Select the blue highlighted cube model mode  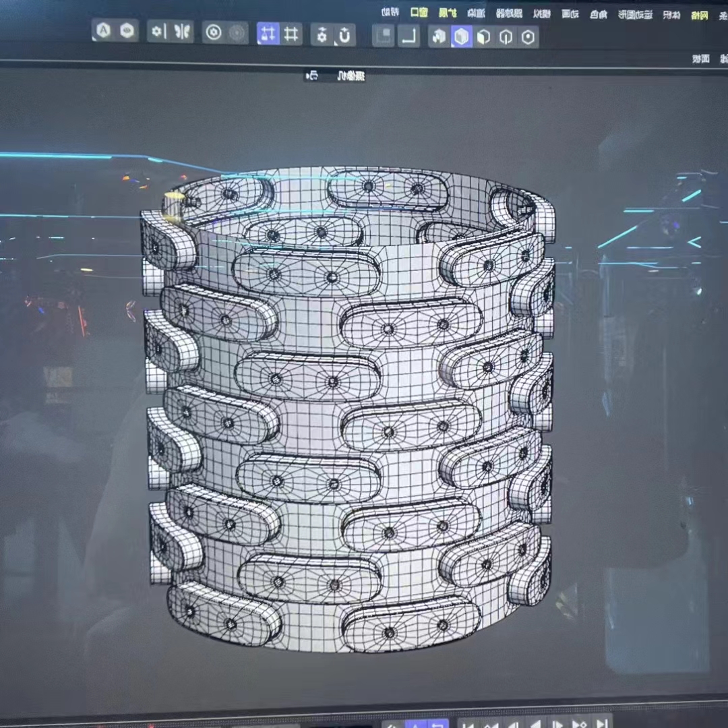[462, 36]
